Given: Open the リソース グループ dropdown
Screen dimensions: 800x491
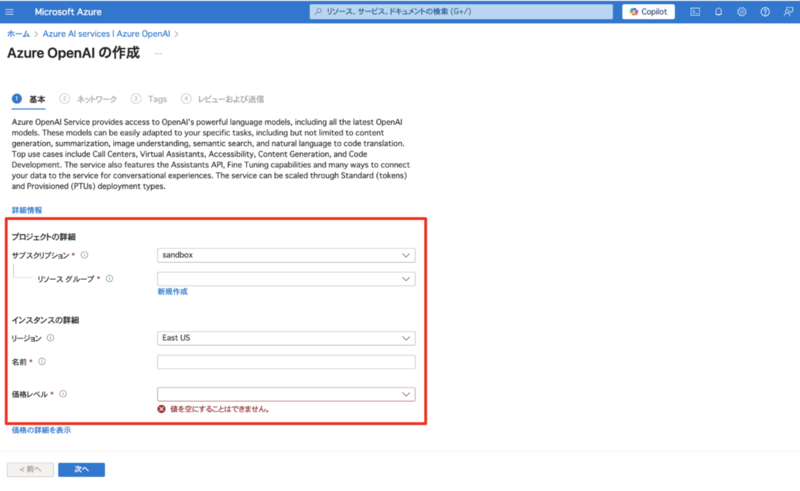Looking at the screenshot, I should (286, 279).
